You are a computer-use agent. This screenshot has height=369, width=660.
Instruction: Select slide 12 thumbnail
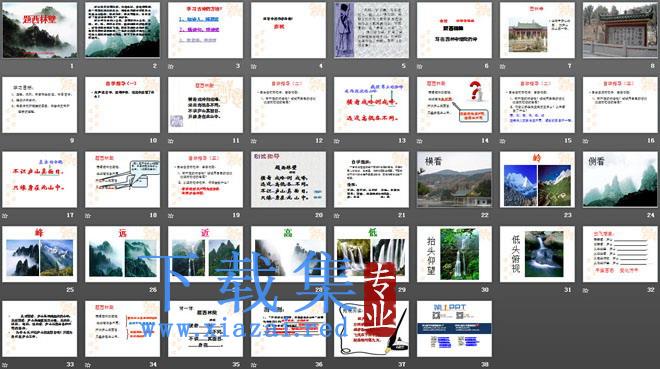(288, 105)
